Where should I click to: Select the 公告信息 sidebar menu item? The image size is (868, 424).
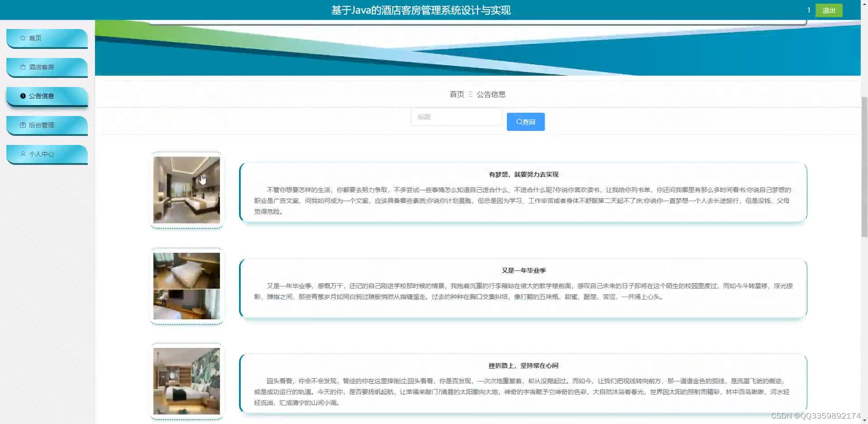tap(47, 96)
